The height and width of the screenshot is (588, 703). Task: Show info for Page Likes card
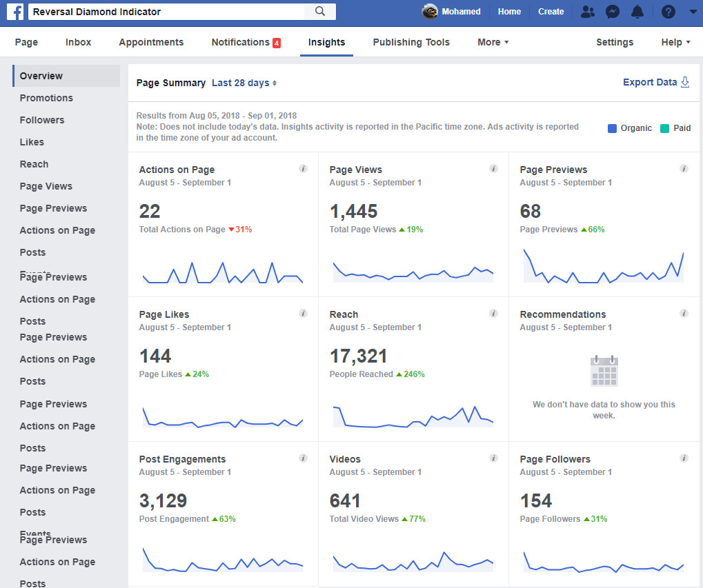click(x=303, y=314)
